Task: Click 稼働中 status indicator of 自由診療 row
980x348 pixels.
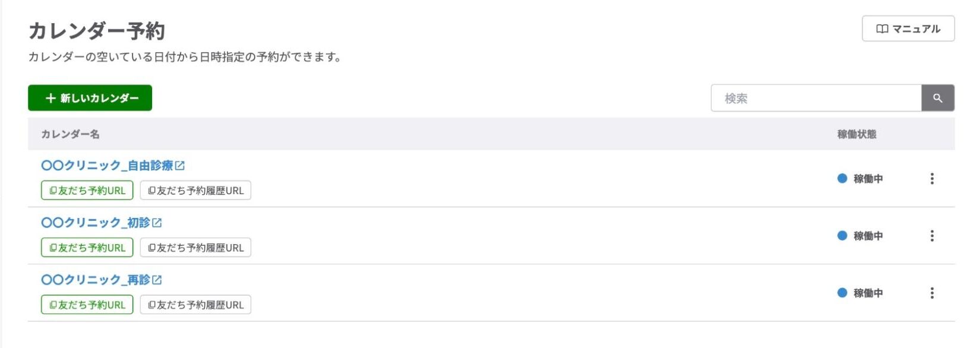Action: pyautogui.click(x=860, y=179)
